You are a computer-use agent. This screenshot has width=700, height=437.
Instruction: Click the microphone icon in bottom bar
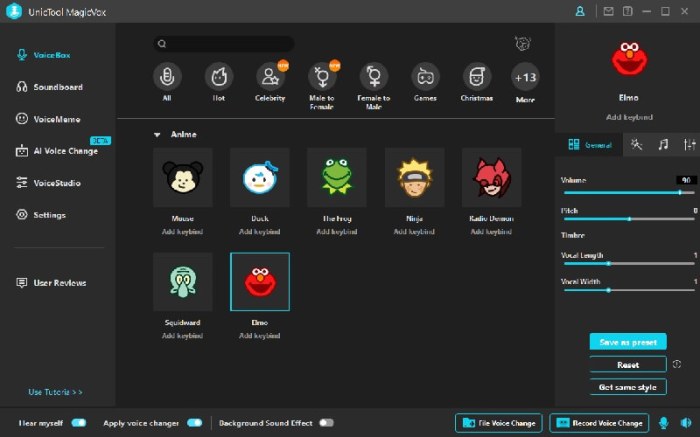663,423
